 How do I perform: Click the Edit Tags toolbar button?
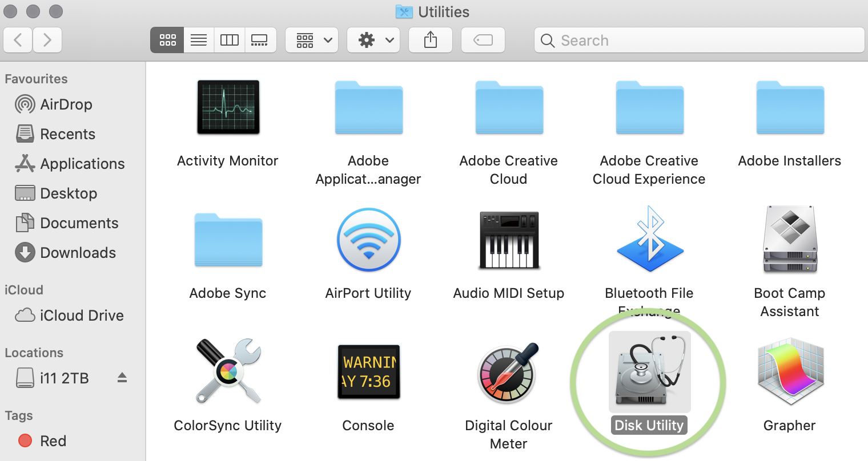click(x=483, y=40)
